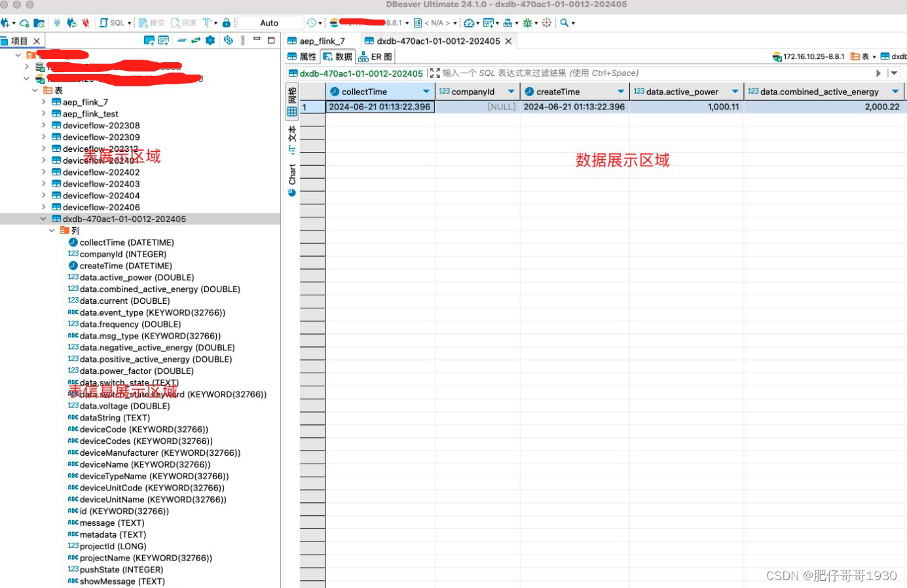This screenshot has width=907, height=588.
Task: Select data.frequency (DOUBLE) column
Action: pyautogui.click(x=130, y=325)
